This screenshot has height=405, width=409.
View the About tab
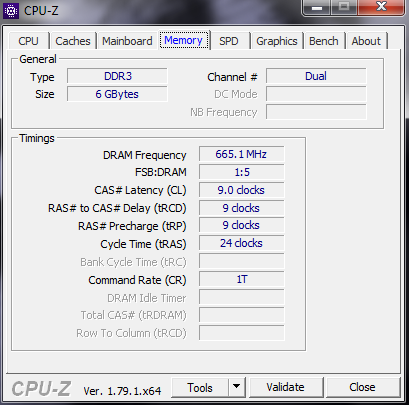coord(366,41)
